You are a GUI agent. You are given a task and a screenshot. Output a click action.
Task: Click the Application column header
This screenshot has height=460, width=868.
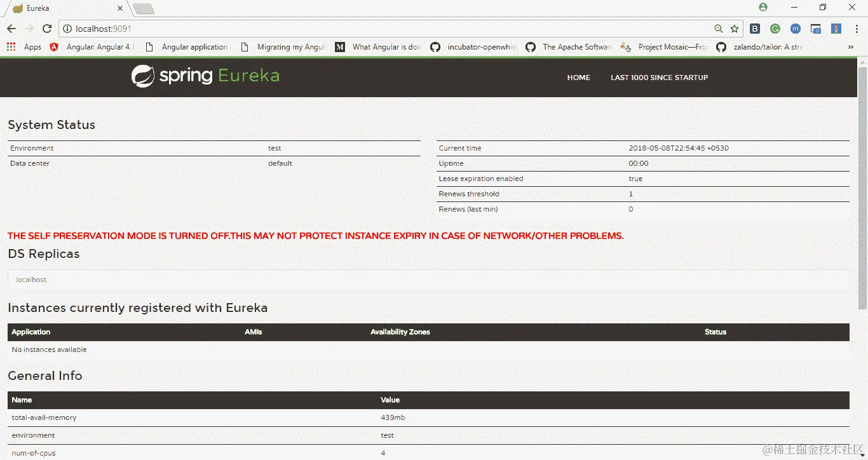point(31,332)
